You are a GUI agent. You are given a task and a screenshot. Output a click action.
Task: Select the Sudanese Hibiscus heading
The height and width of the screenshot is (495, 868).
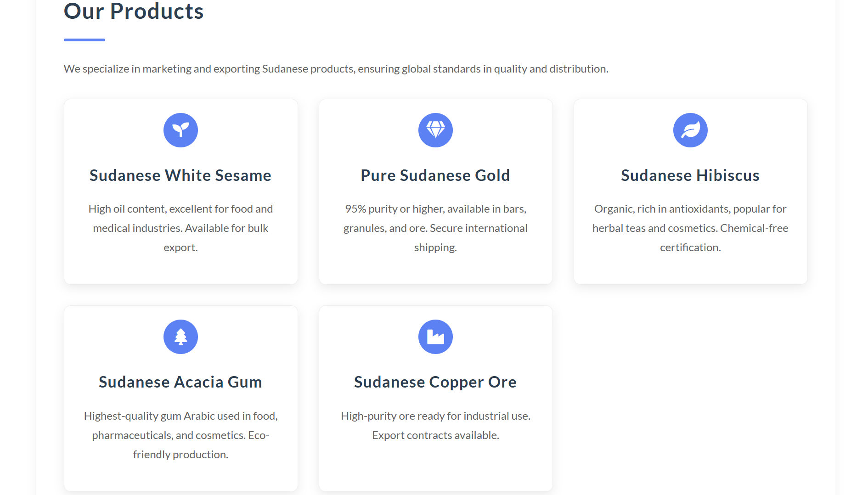[x=690, y=175]
